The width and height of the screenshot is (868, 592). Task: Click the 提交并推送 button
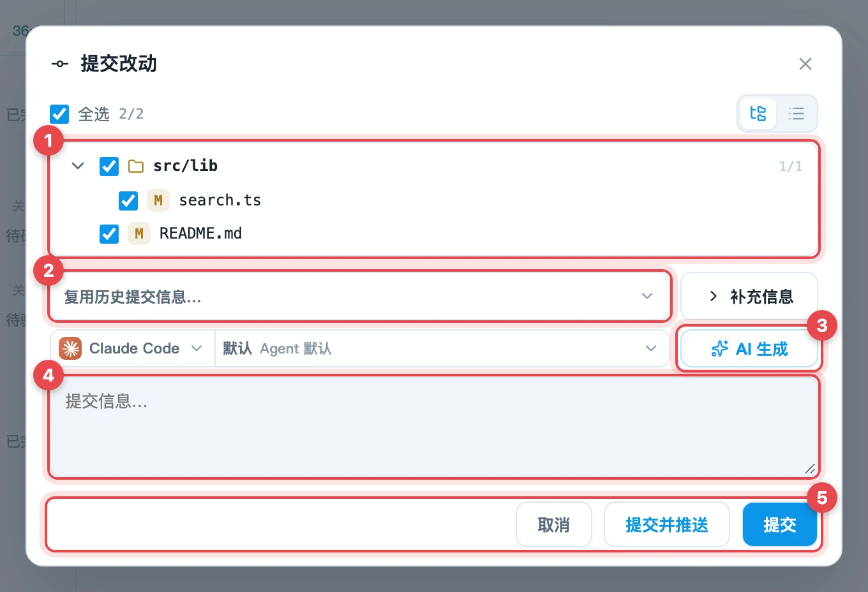(x=667, y=525)
